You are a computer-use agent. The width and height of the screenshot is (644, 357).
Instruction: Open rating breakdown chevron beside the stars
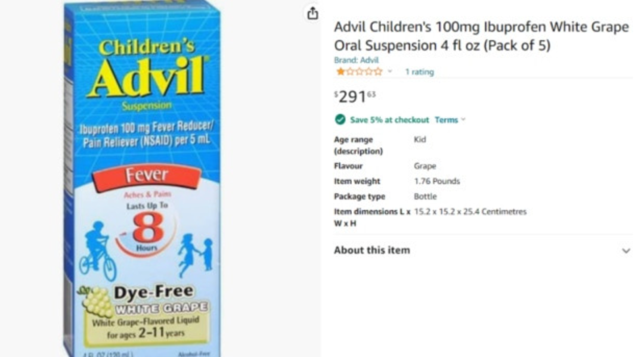pos(390,72)
